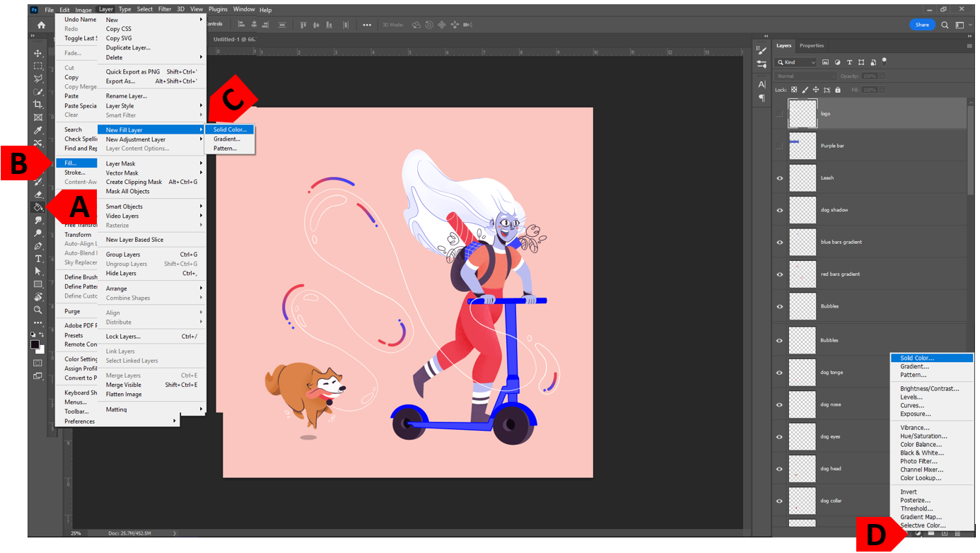Select the Crop tool

tap(38, 104)
